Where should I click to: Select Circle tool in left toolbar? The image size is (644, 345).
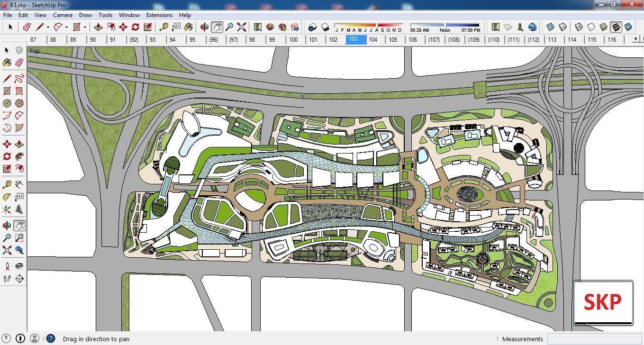coord(7,103)
